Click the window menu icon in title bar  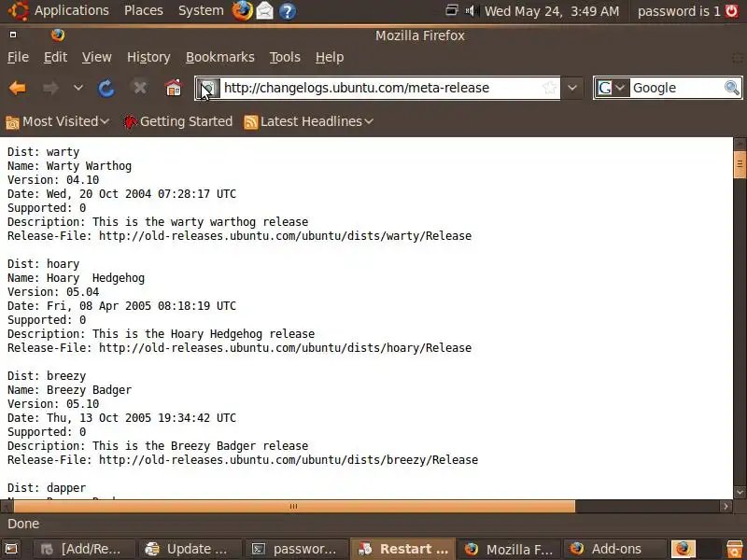click(13, 35)
